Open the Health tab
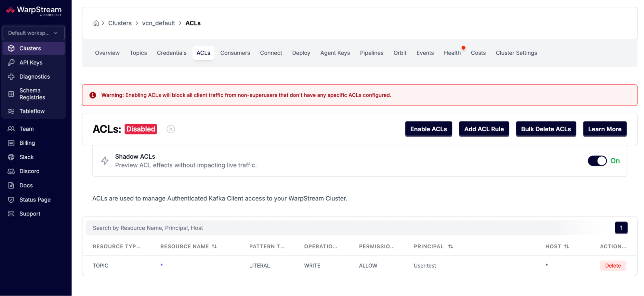The height and width of the screenshot is (296, 644). [x=452, y=53]
